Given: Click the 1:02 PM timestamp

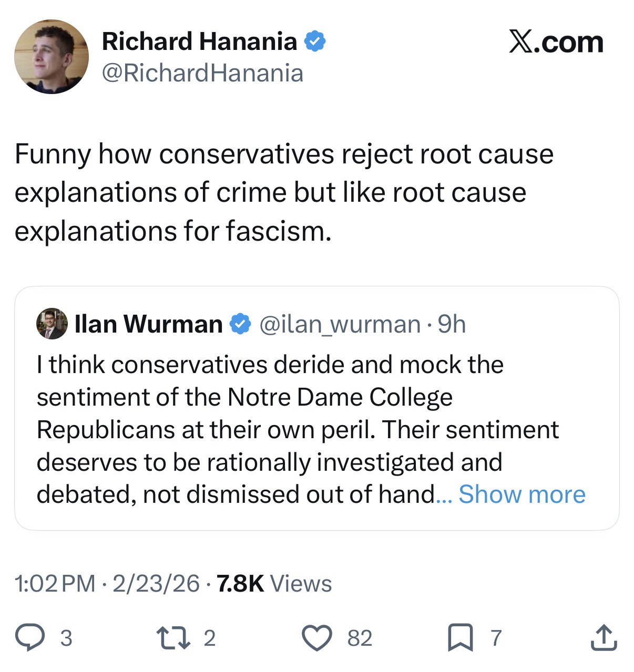Looking at the screenshot, I should click(55, 583).
